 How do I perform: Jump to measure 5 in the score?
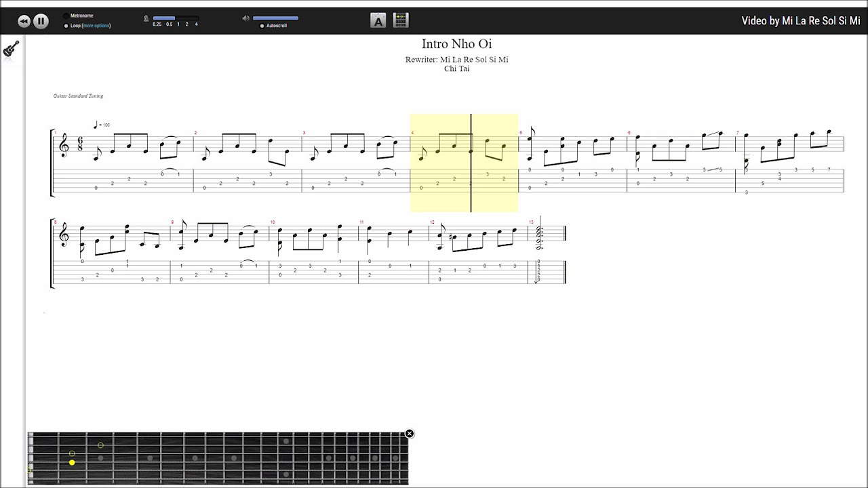(573, 163)
